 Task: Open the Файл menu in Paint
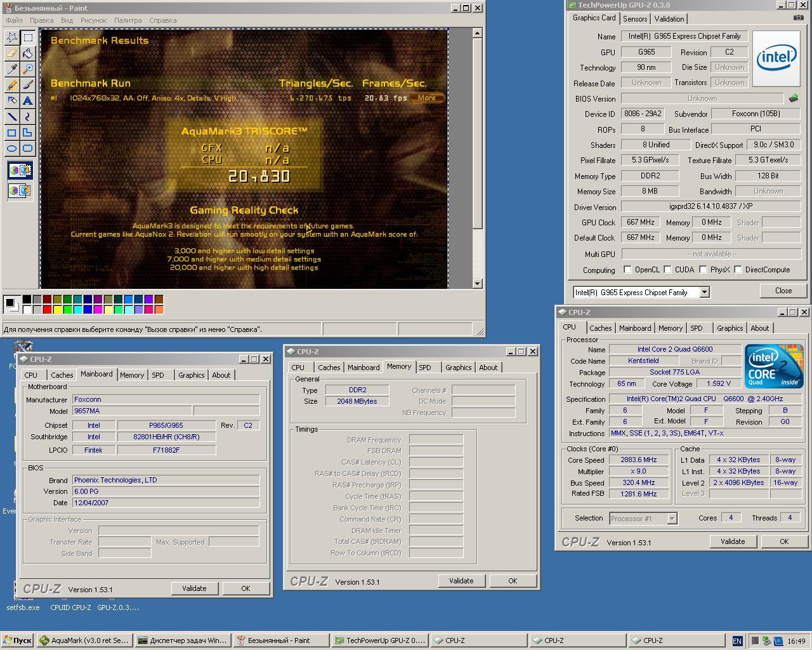14,20
